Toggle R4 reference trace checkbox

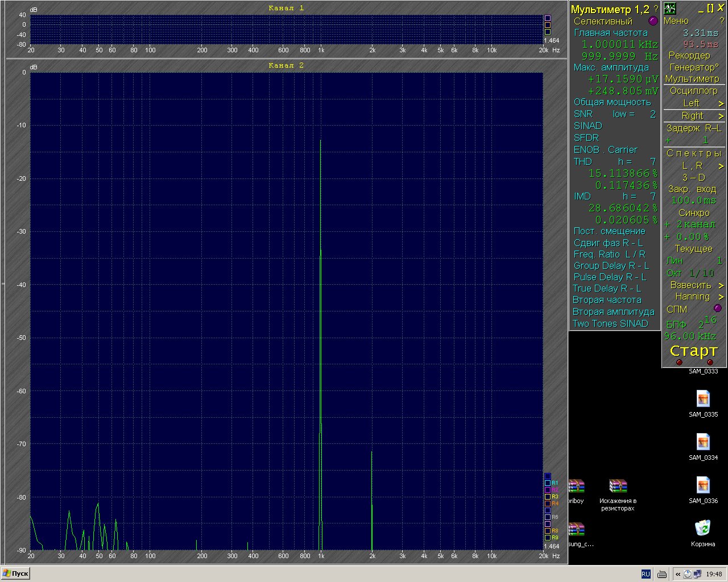(548, 504)
